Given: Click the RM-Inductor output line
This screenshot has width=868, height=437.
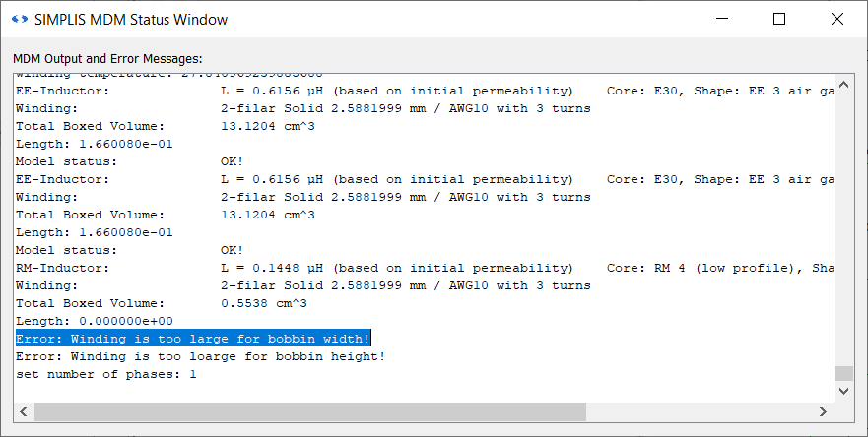Looking at the screenshot, I should point(296,268).
